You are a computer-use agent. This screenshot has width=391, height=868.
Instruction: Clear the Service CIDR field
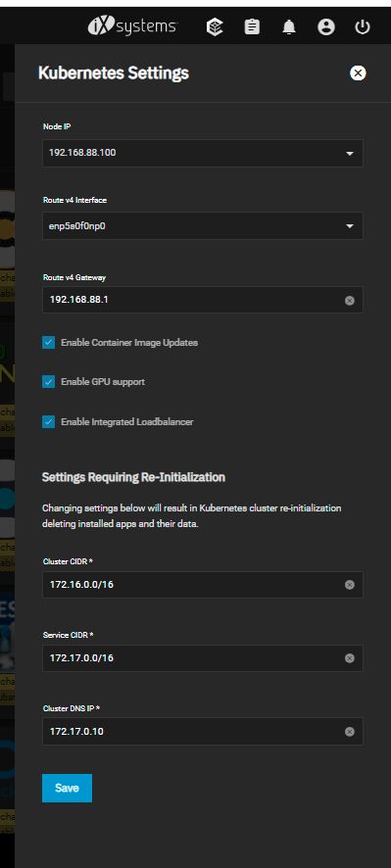(x=350, y=658)
